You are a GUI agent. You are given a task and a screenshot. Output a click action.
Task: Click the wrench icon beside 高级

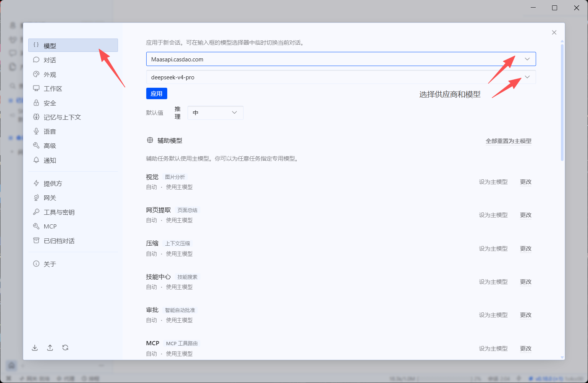[36, 145]
